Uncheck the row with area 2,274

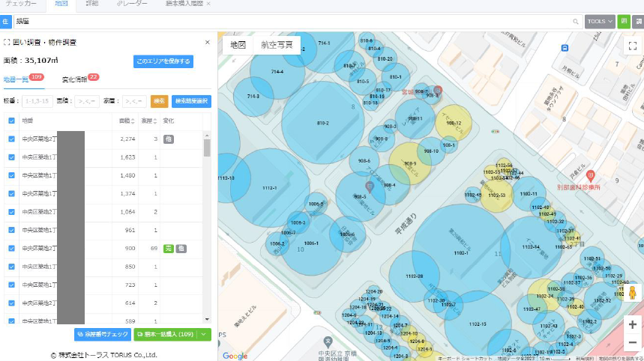pyautogui.click(x=11, y=139)
